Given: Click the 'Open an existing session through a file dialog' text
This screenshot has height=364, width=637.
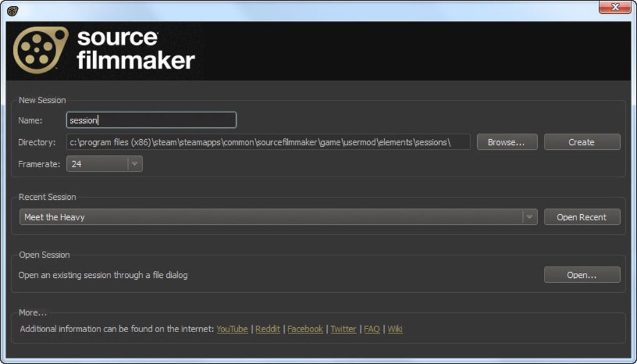Looking at the screenshot, I should [x=103, y=275].
